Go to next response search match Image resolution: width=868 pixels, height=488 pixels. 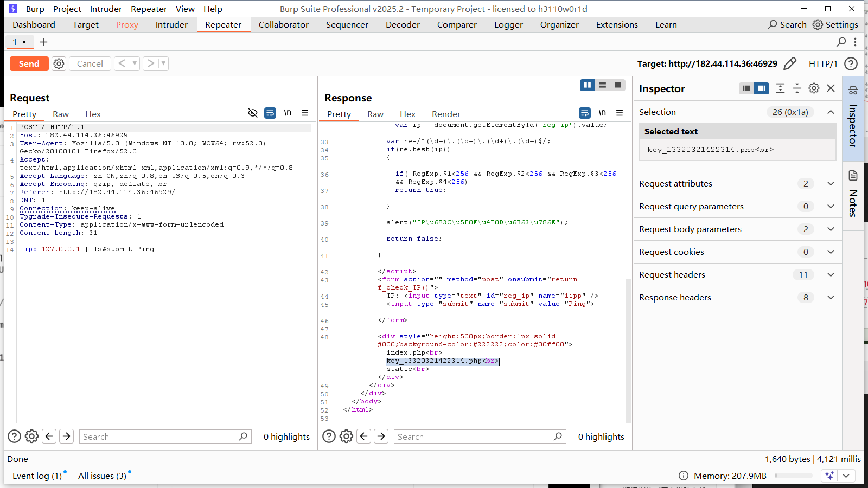[381, 436]
